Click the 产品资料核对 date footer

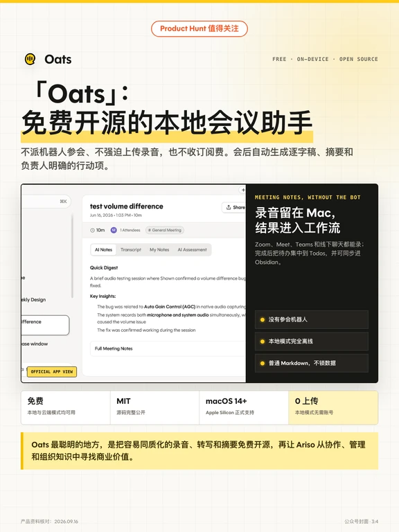click(x=50, y=521)
